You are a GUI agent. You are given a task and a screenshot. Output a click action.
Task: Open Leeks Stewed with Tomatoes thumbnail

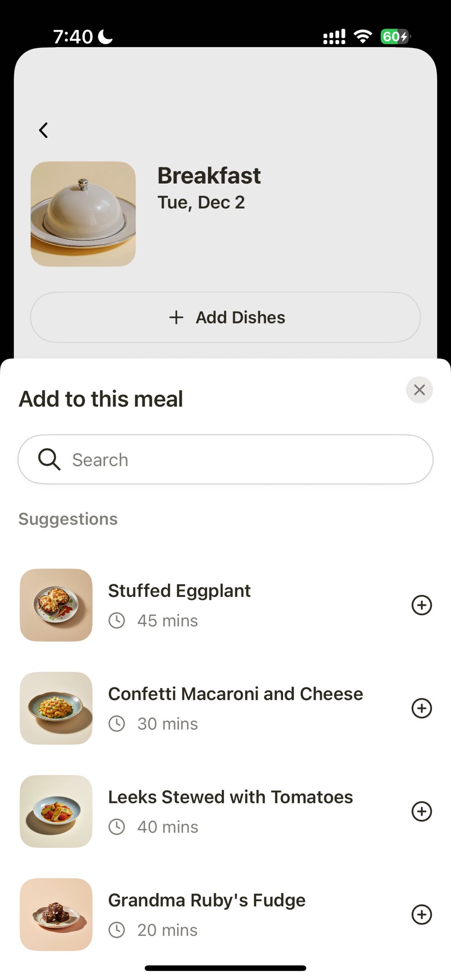[56, 811]
